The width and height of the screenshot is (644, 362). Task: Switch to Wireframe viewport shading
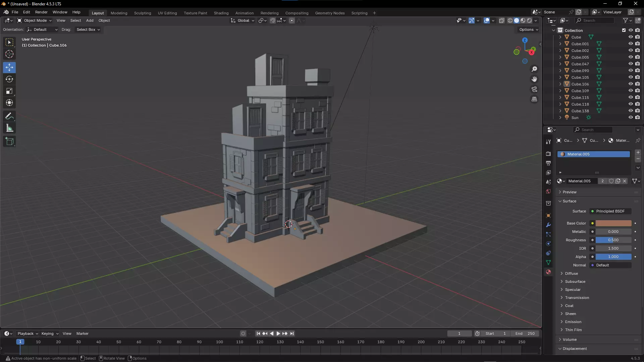pos(510,20)
